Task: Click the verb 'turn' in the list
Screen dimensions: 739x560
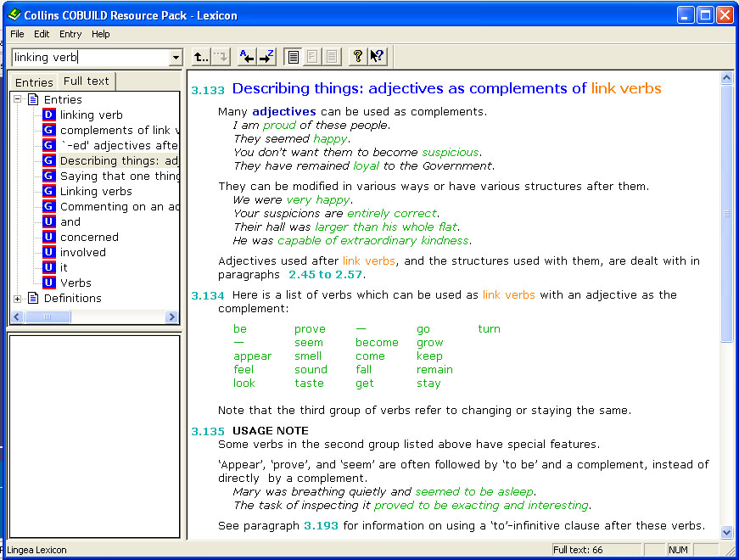Action: (x=490, y=329)
